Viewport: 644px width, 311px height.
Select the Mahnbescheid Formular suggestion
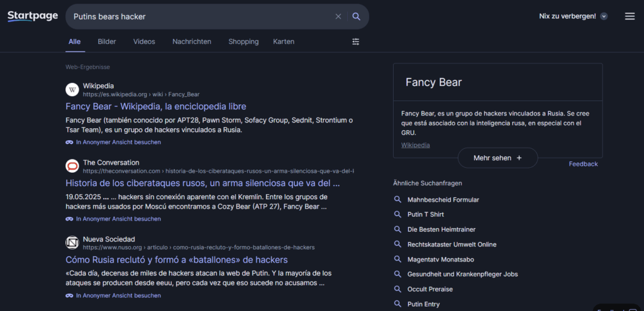click(x=443, y=200)
